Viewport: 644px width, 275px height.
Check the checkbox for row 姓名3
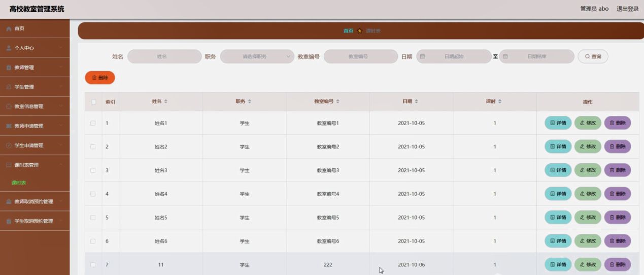coord(93,170)
